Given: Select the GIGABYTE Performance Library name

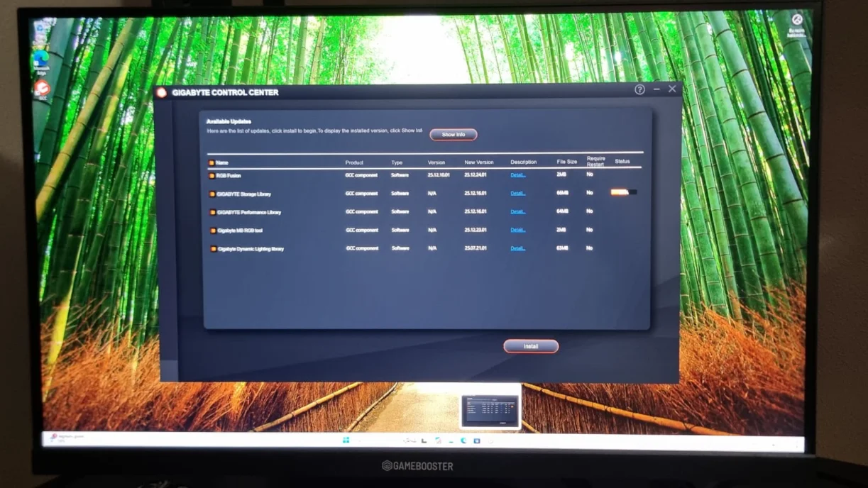Looking at the screenshot, I should (x=249, y=212).
